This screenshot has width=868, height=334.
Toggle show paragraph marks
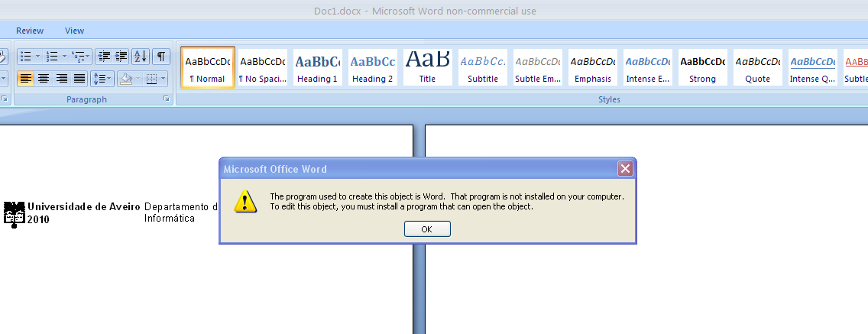161,56
